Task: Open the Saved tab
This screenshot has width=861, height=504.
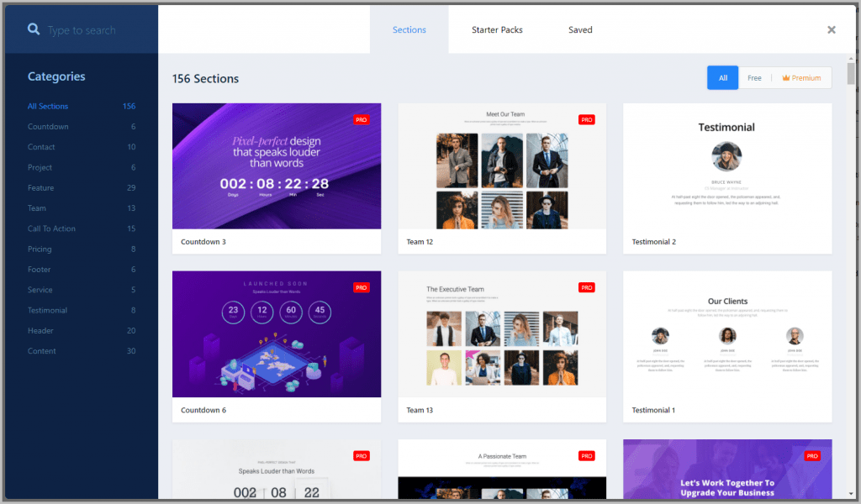Action: coord(580,29)
